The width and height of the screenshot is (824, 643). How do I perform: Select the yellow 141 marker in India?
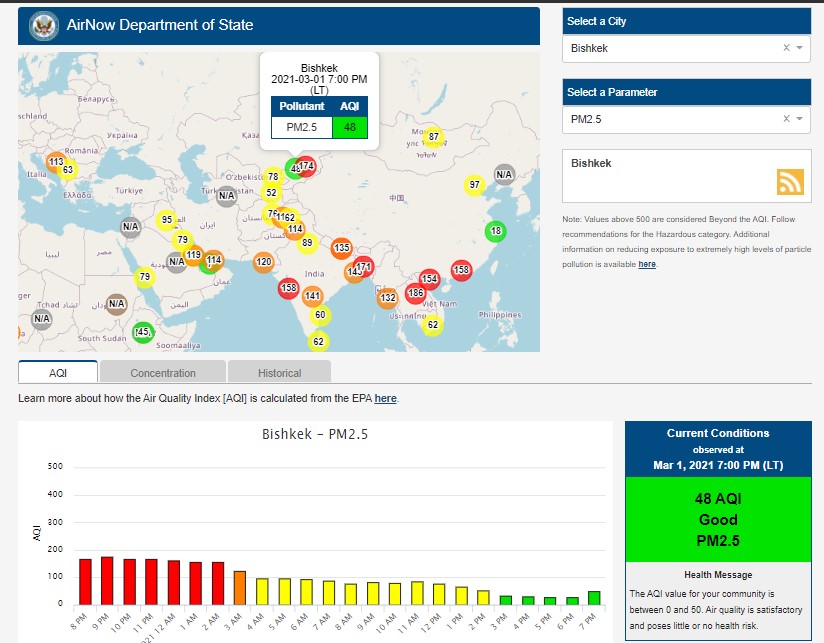pyautogui.click(x=313, y=296)
